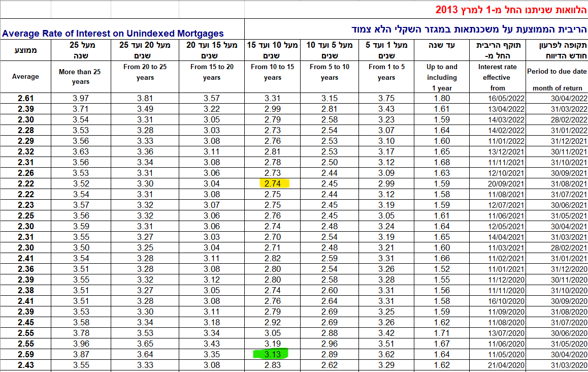Image resolution: width=588 pixels, height=372 pixels.
Task: Select the 'Interest rate effective from' header cell
Action: click(x=497, y=77)
